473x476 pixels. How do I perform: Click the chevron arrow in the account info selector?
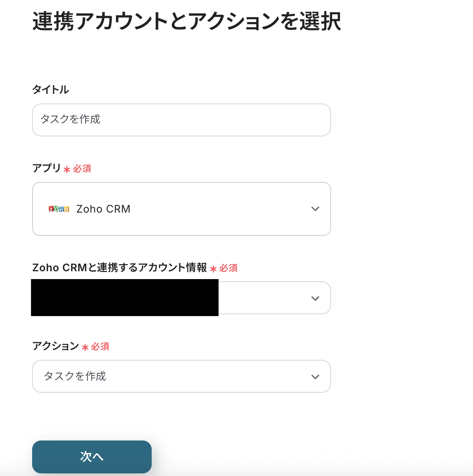(x=315, y=298)
